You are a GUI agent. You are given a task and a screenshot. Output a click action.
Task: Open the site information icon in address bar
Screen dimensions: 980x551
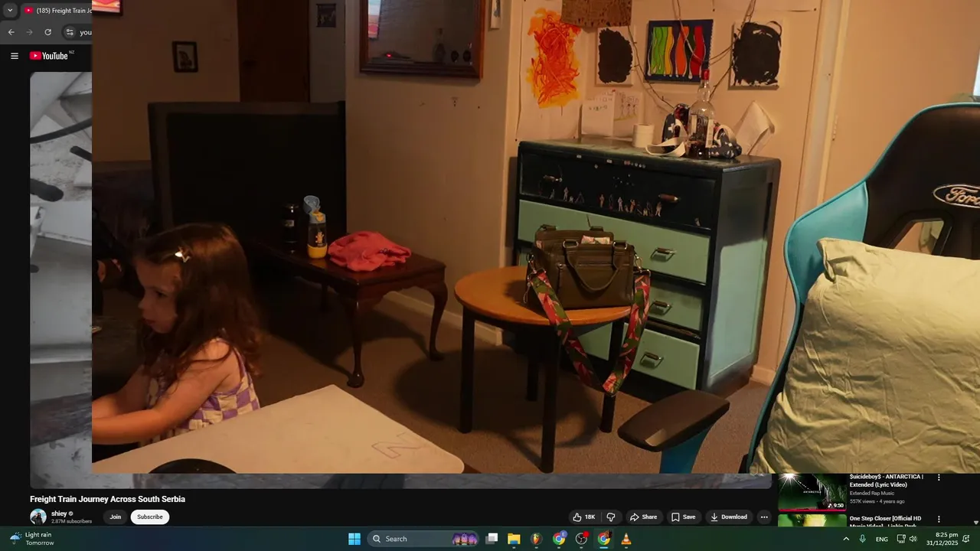tap(70, 32)
